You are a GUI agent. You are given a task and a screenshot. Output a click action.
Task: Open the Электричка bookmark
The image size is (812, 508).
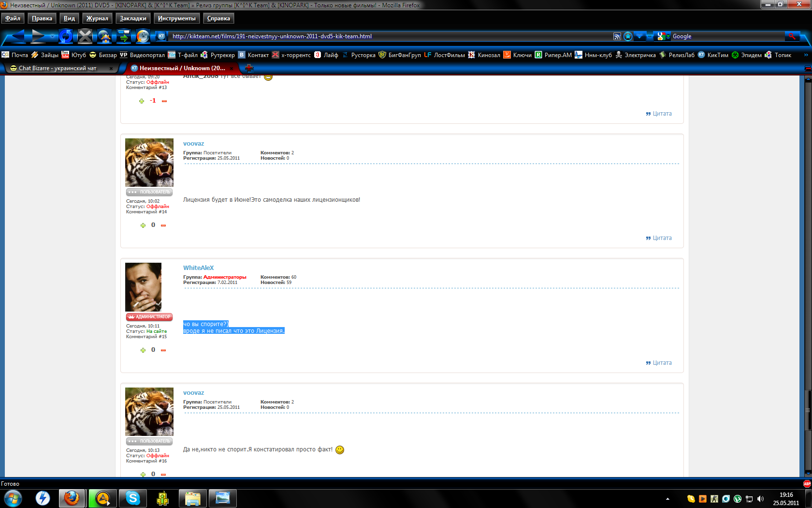[x=635, y=55]
